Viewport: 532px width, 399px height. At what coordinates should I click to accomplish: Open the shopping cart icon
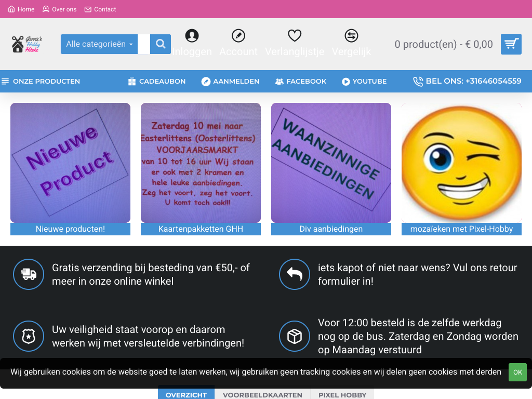[511, 44]
